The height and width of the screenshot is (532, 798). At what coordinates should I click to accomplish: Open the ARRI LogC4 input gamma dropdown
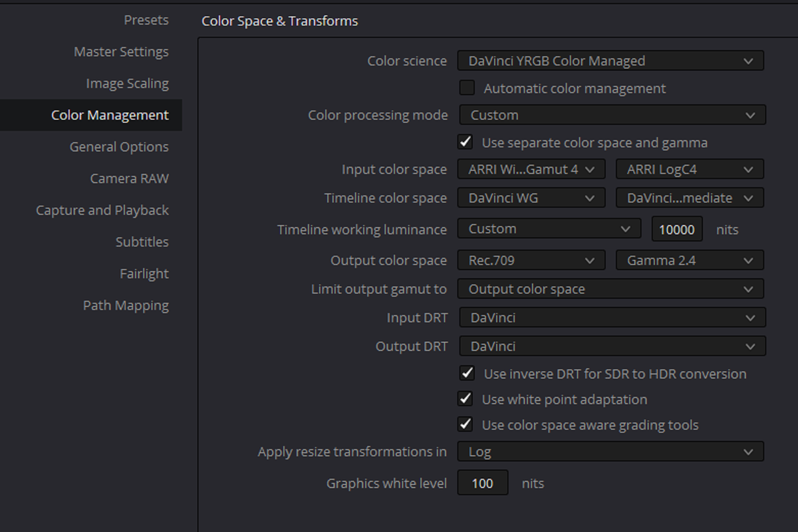[x=690, y=170]
